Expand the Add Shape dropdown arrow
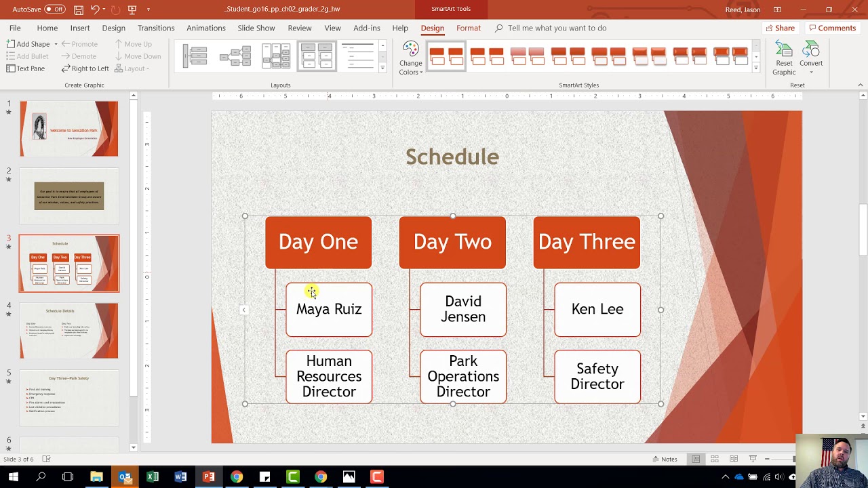This screenshot has width=868, height=488. (x=55, y=44)
